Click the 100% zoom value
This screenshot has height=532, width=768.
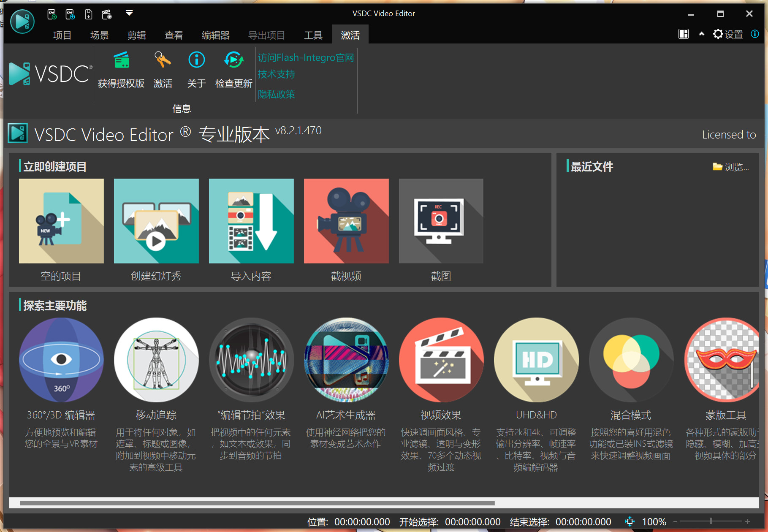coord(654,522)
